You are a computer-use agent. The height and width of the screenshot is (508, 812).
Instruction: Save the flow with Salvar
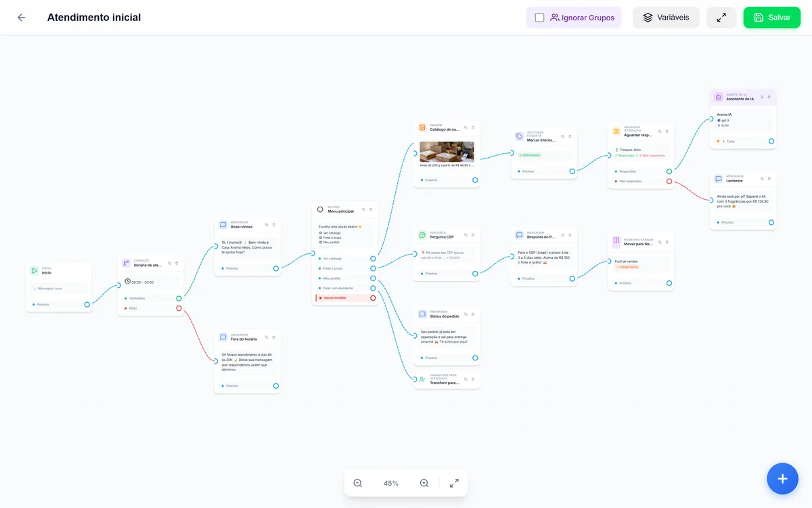click(x=772, y=18)
